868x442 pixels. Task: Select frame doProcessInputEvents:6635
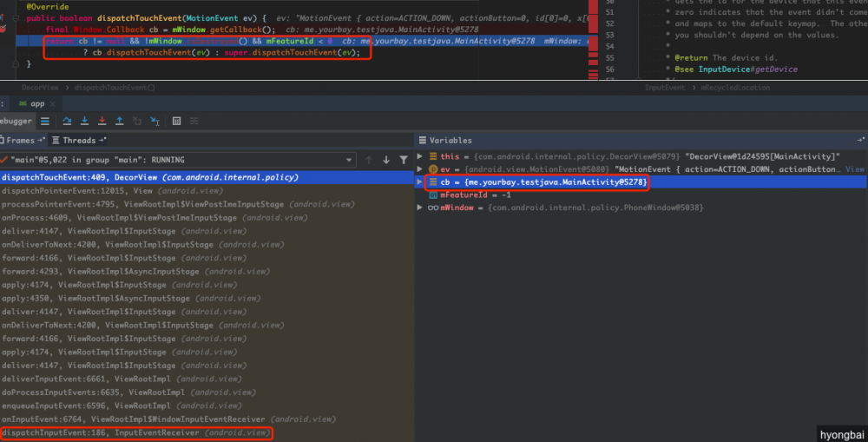(207, 393)
